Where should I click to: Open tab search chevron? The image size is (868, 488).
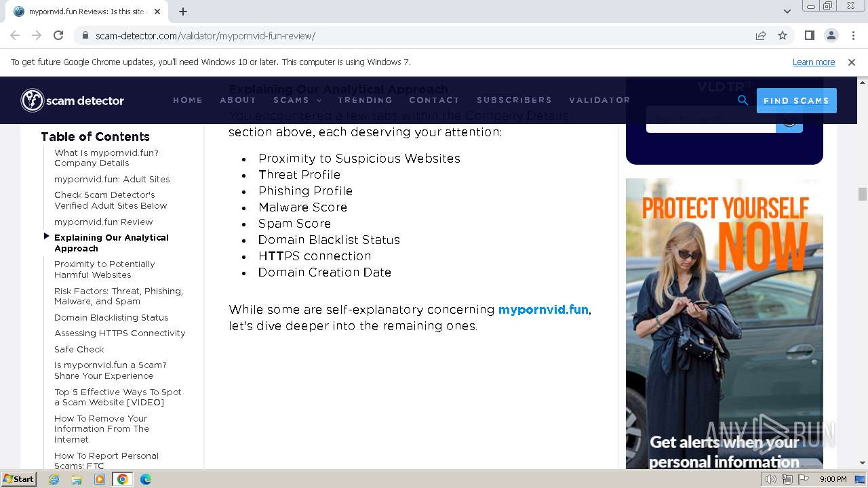tap(787, 12)
